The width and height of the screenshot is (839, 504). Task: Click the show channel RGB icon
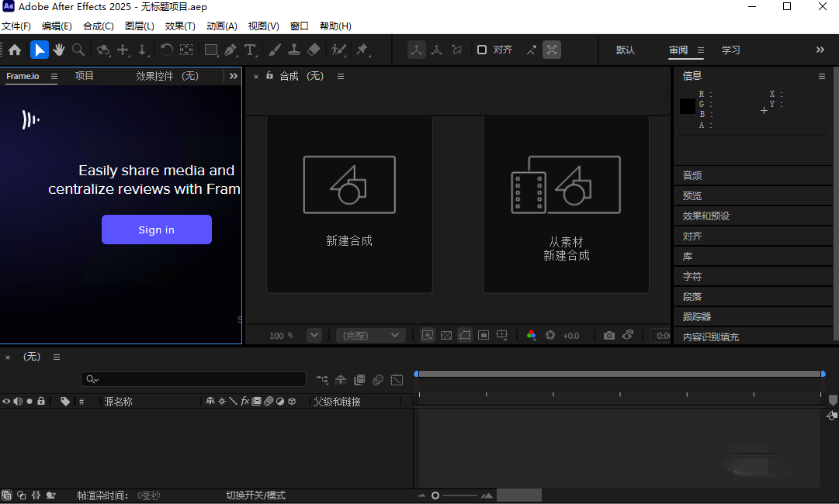pos(531,335)
